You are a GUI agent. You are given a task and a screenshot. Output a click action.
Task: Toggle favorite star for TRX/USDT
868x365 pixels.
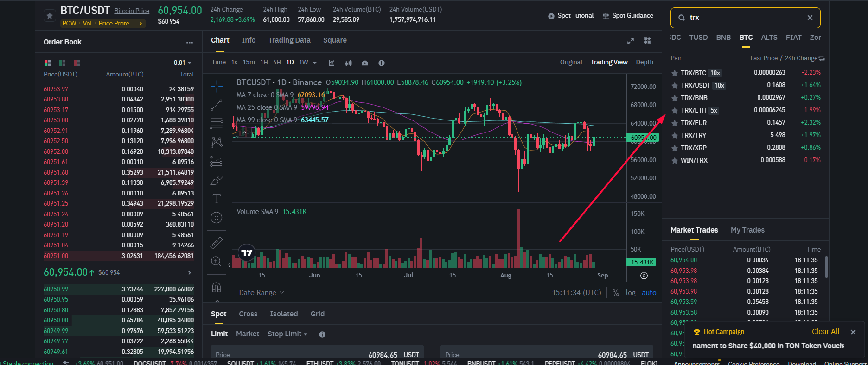[675, 85]
